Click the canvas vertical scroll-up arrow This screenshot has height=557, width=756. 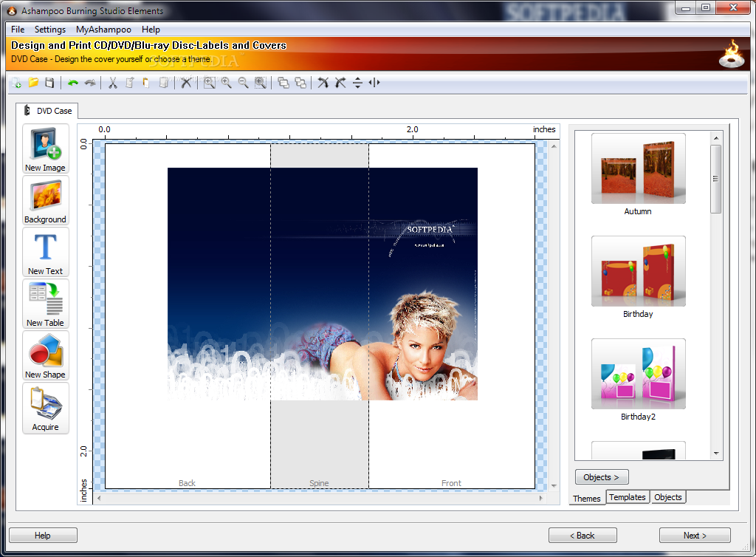[554, 146]
